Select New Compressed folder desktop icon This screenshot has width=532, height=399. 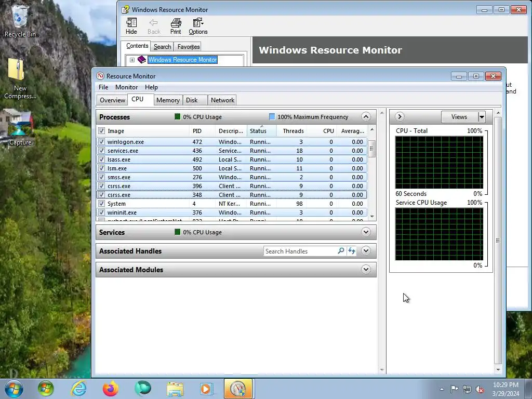click(x=20, y=79)
